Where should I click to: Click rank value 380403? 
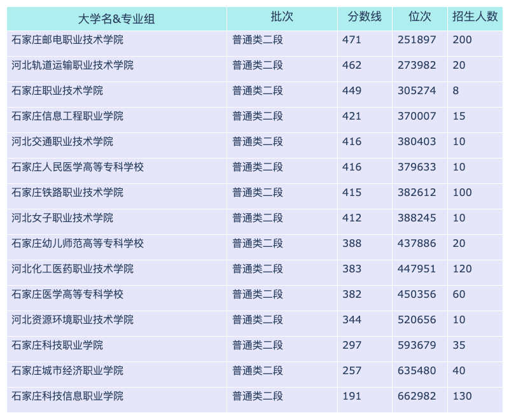417,141
